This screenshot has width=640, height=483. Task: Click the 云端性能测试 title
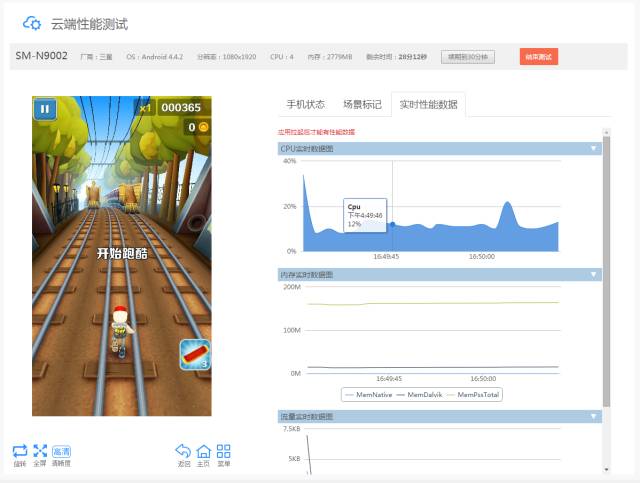tap(89, 24)
